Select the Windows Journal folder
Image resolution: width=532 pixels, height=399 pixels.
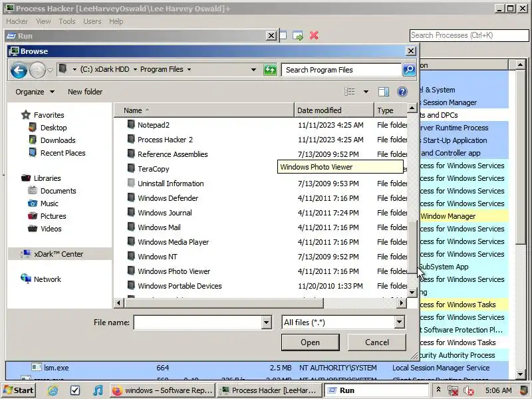tap(164, 213)
